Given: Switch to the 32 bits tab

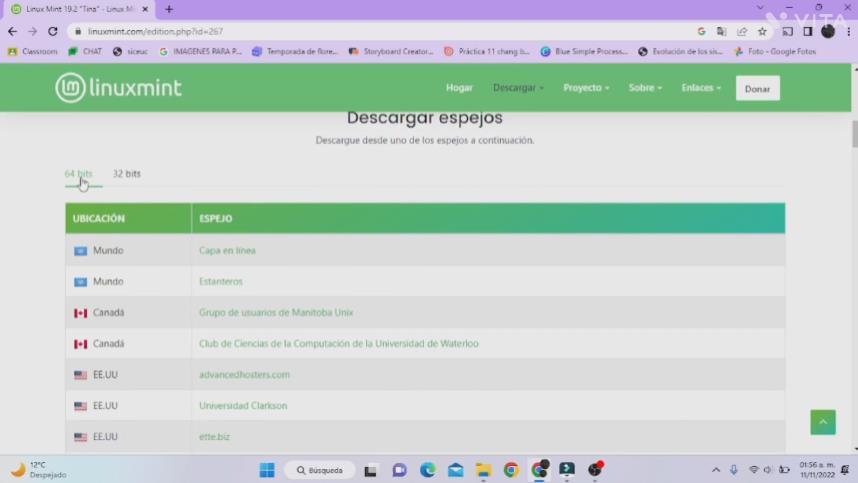Looking at the screenshot, I should pyautogui.click(x=126, y=174).
